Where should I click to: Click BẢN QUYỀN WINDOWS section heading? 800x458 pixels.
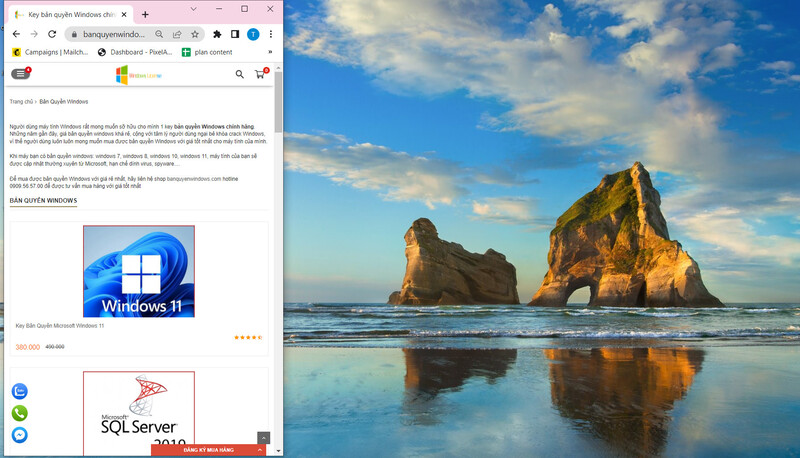43,200
